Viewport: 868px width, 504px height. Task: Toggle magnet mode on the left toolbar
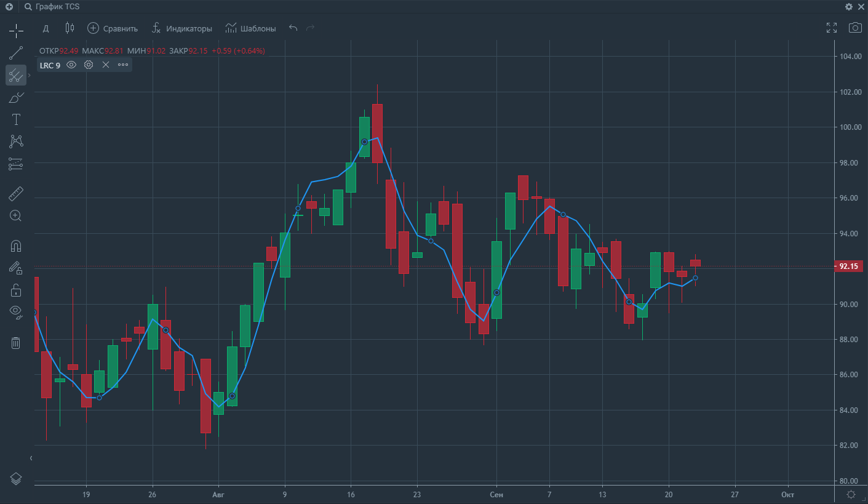(16, 246)
